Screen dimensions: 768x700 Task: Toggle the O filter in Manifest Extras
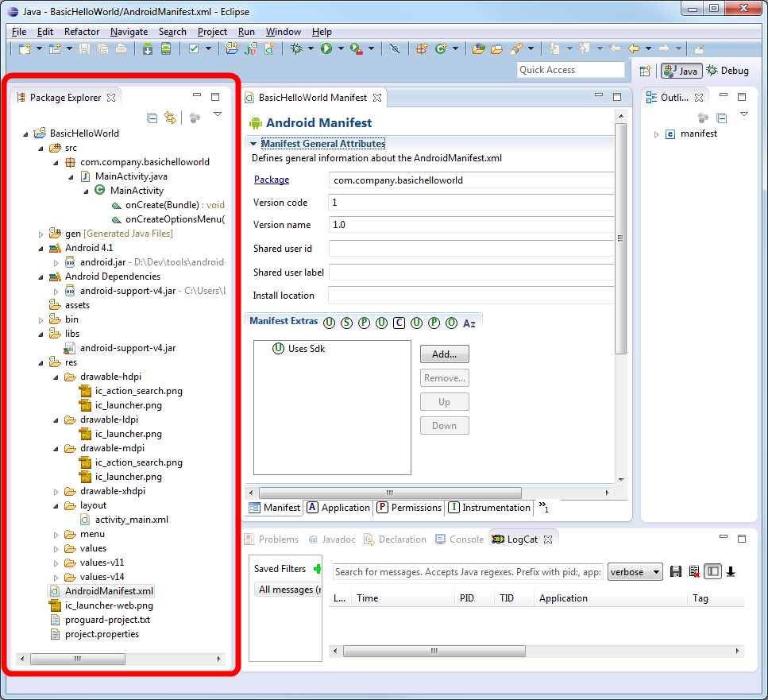(x=452, y=323)
